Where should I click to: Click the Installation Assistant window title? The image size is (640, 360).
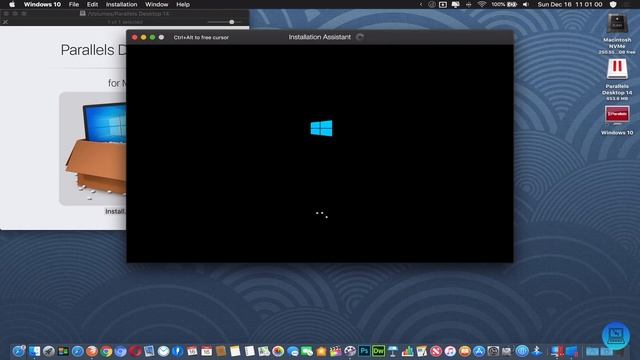pyautogui.click(x=320, y=37)
